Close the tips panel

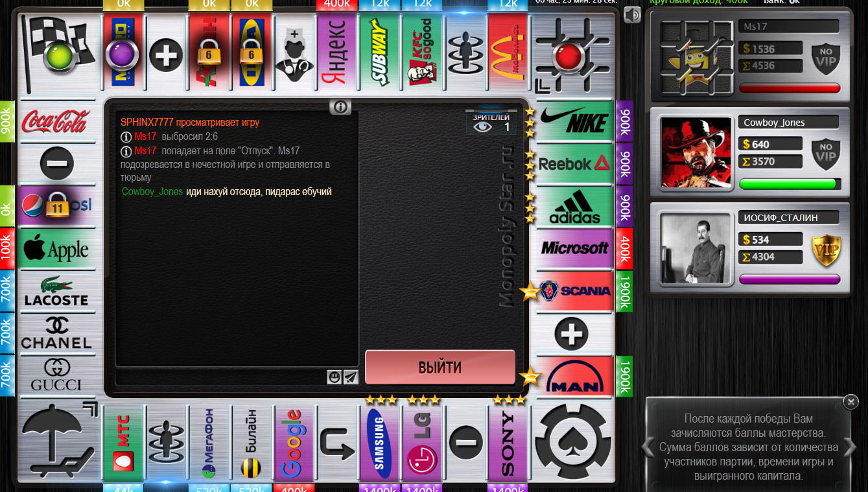coord(851,402)
